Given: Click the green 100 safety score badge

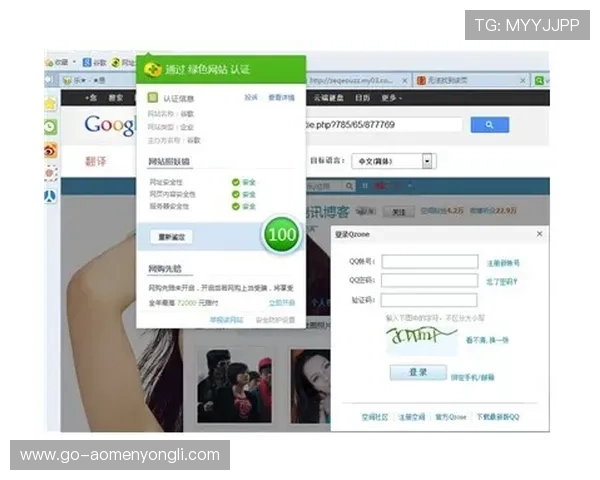Looking at the screenshot, I should tap(283, 235).
